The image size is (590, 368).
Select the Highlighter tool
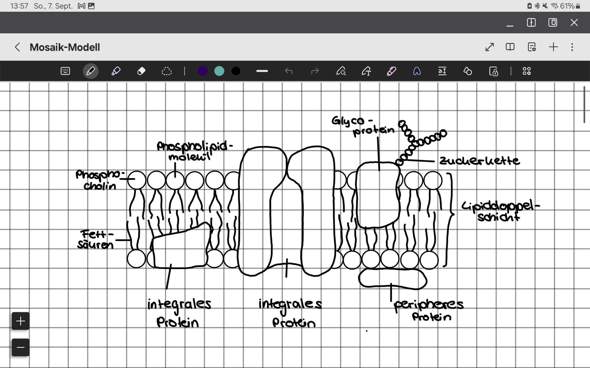pyautogui.click(x=116, y=71)
